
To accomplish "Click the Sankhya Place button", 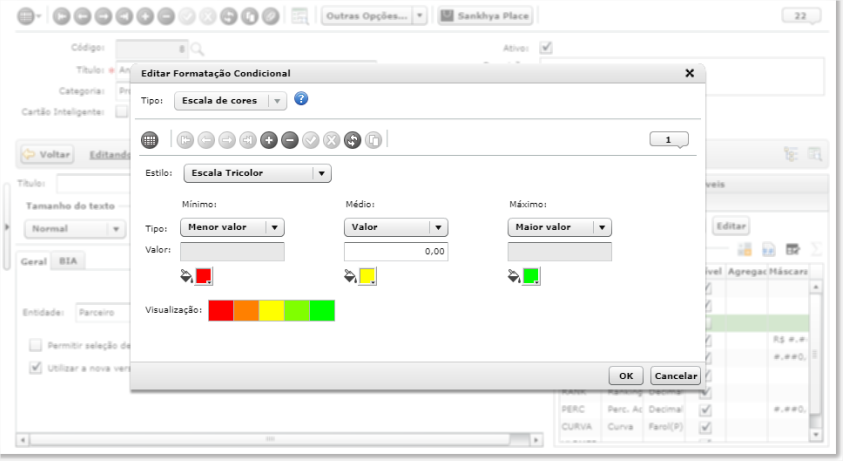I will coord(485,16).
